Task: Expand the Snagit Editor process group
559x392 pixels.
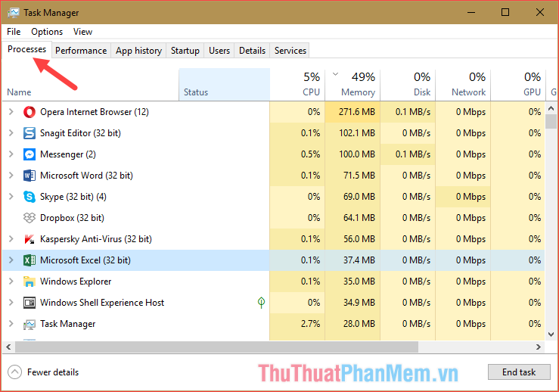Action: pyautogui.click(x=11, y=133)
